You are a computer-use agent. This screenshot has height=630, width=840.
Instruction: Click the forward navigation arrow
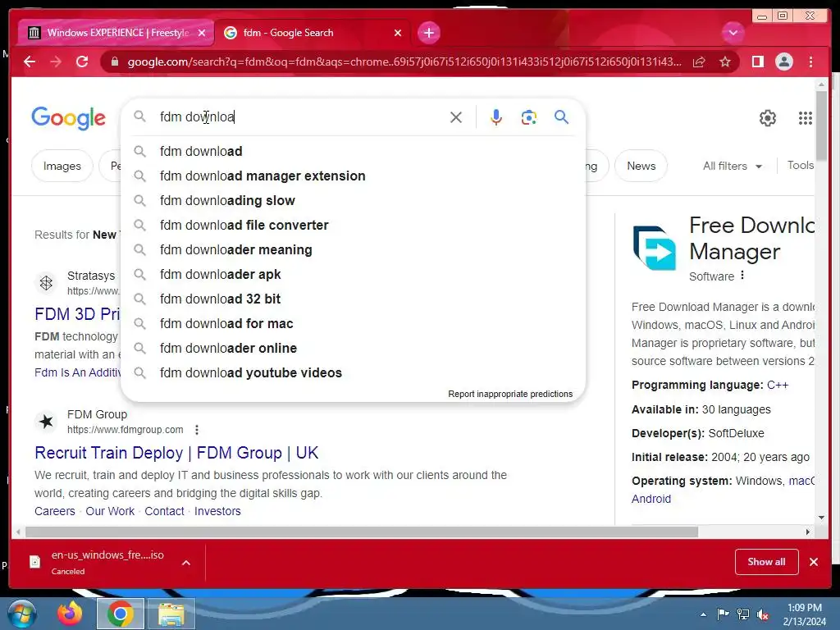click(x=56, y=62)
